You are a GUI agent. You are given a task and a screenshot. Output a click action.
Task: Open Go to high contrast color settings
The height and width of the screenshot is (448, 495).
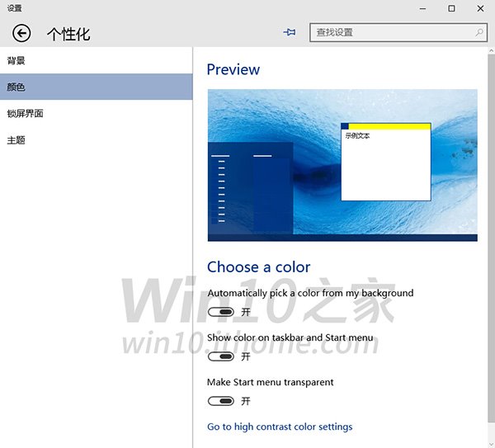click(x=280, y=427)
